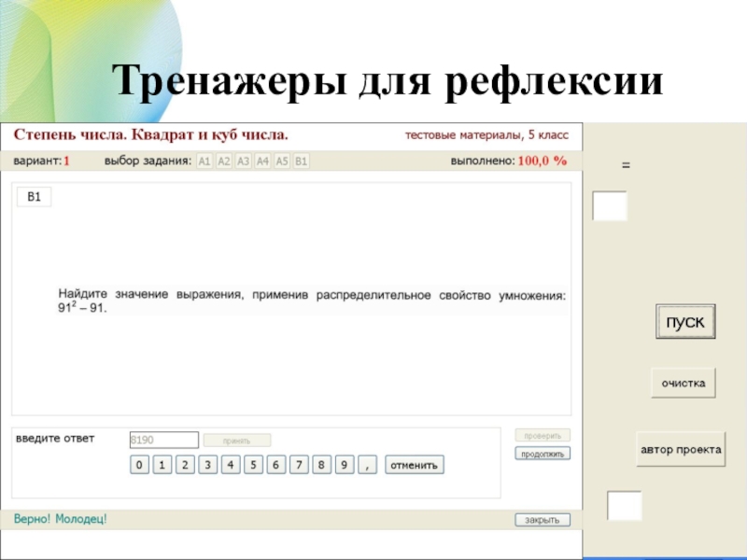747x560 pixels.
Task: Open task A3
Action: click(x=243, y=161)
